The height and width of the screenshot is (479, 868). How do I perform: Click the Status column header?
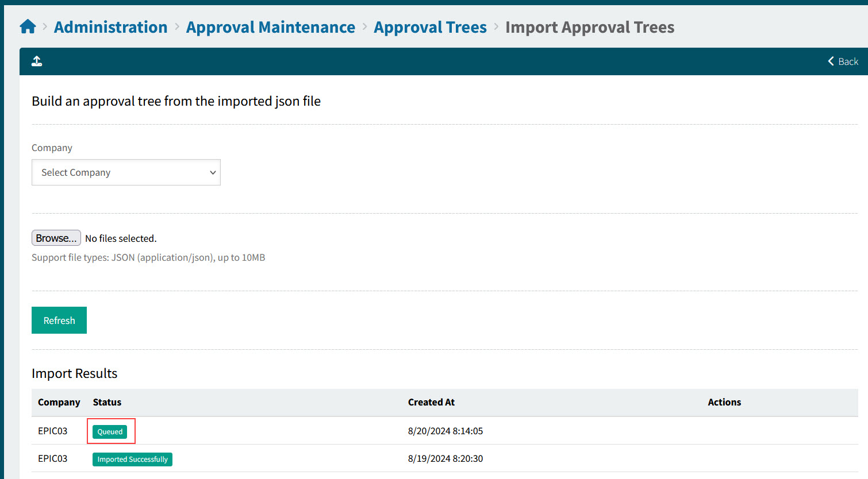107,402
